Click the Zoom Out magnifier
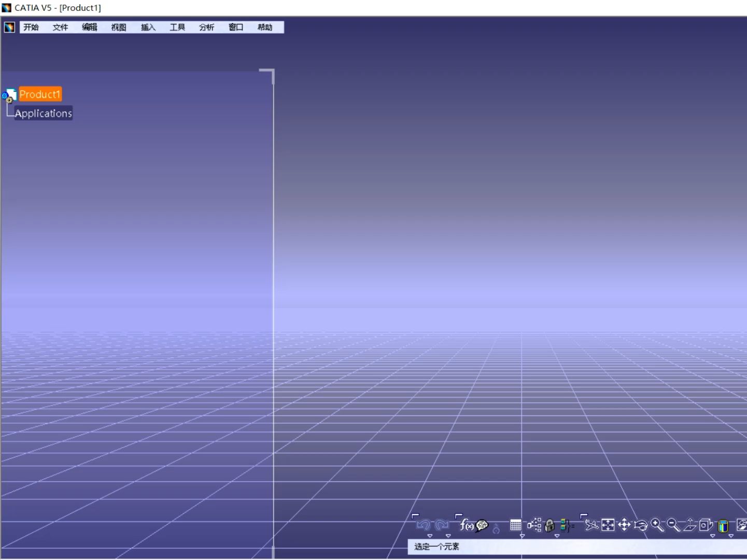 click(x=673, y=525)
